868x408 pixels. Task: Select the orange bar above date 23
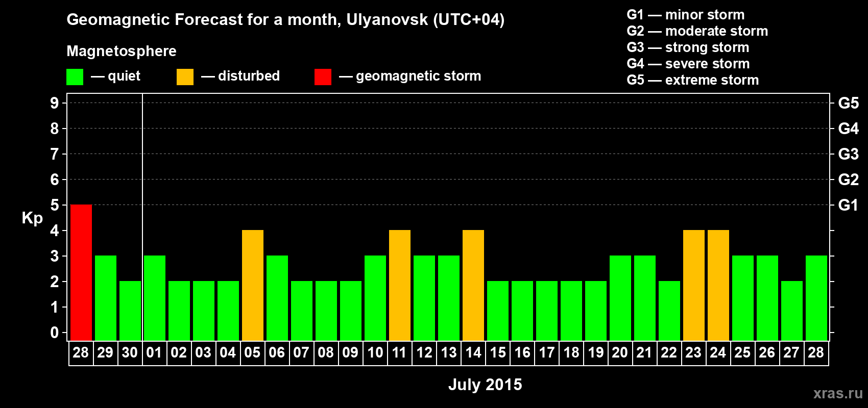coord(694,285)
